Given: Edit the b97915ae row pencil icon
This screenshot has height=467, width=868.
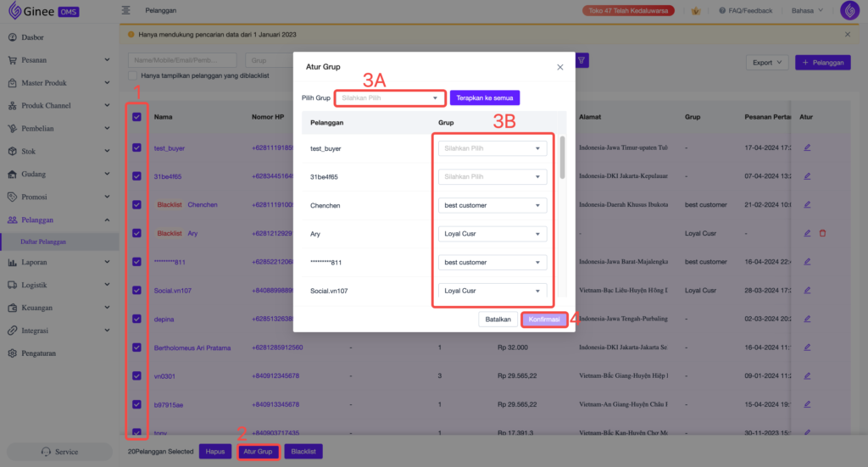Looking at the screenshot, I should pyautogui.click(x=807, y=404).
